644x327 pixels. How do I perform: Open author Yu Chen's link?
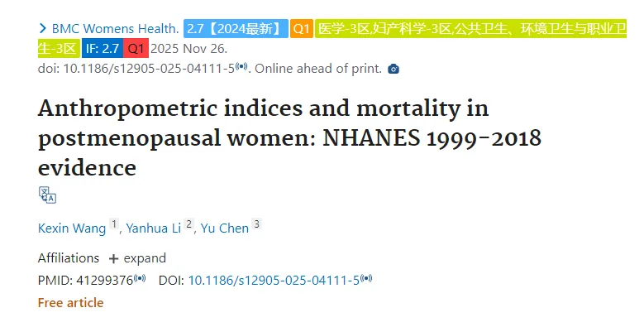(225, 228)
